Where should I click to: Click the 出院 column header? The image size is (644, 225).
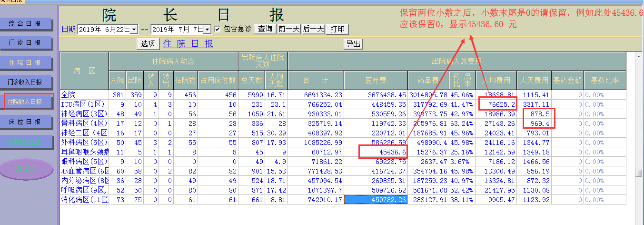[x=134, y=80]
